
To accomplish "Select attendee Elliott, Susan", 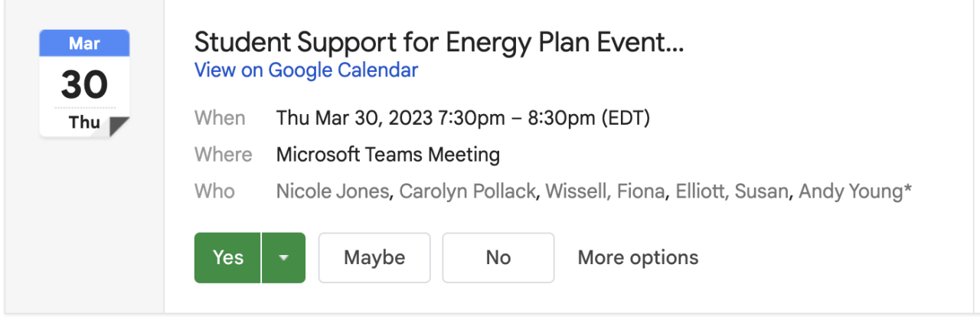I will [x=731, y=191].
